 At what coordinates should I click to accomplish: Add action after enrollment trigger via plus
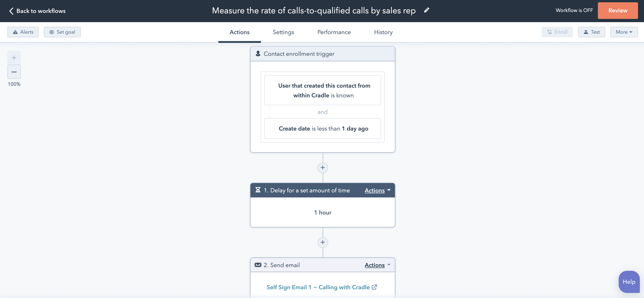[322, 168]
